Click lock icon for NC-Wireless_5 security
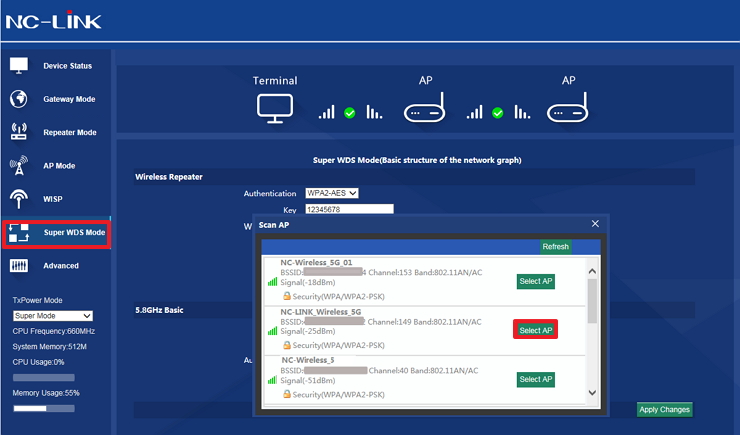Viewport: 740px width, 435px height. tap(286, 393)
